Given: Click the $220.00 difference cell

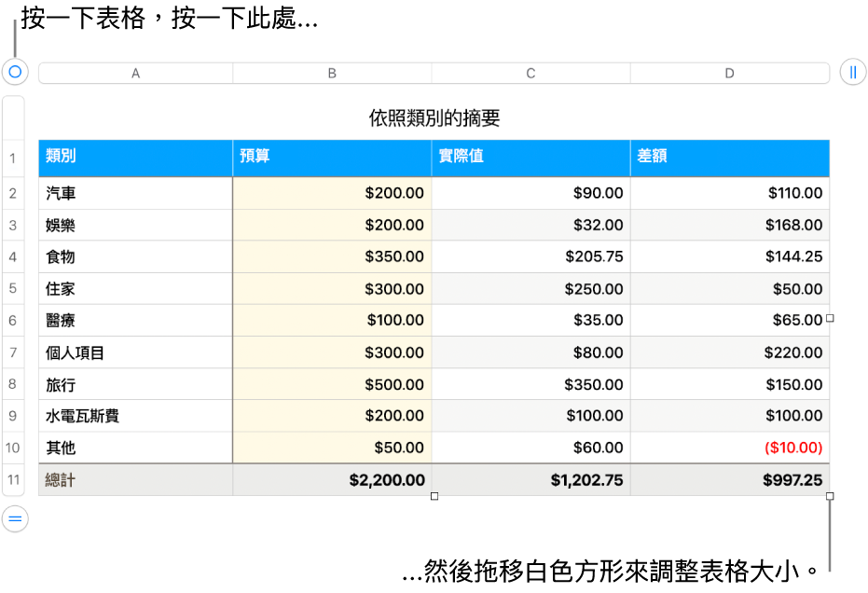Looking at the screenshot, I should [x=730, y=352].
